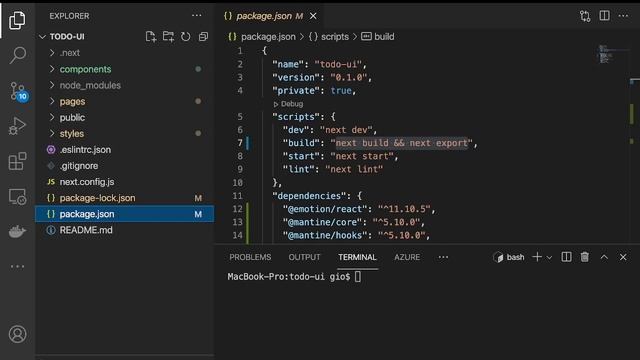Close the bottom panel
Image resolution: width=640 pixels, height=360 pixels.
pyautogui.click(x=623, y=257)
